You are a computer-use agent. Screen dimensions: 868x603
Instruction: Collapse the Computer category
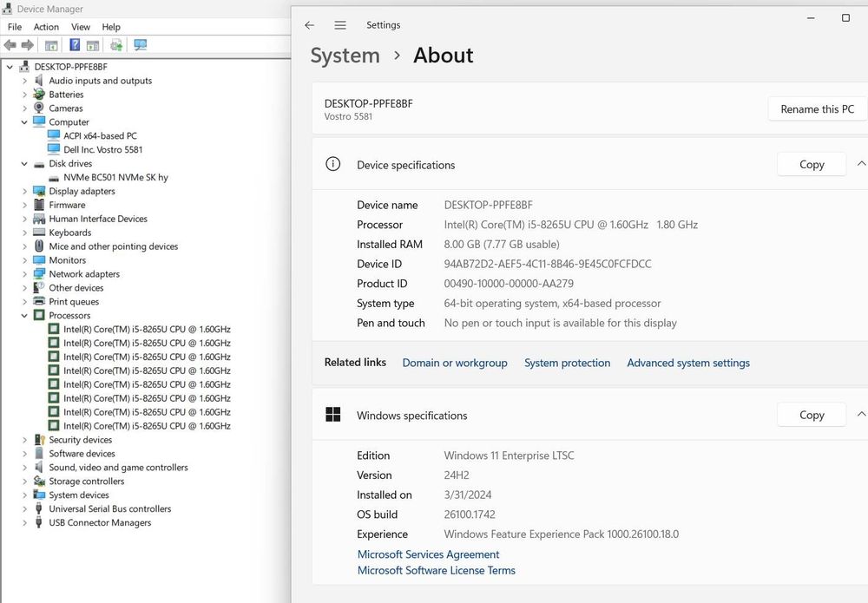(x=24, y=121)
